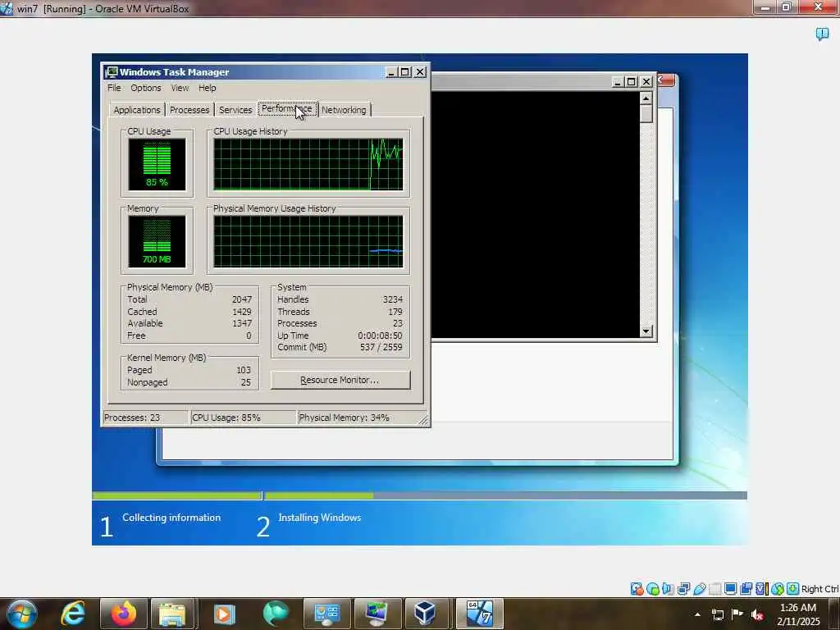Click the VirtualBox USB devices indicator icon
Image resolution: width=840 pixels, height=630 pixels.
[x=699, y=589]
